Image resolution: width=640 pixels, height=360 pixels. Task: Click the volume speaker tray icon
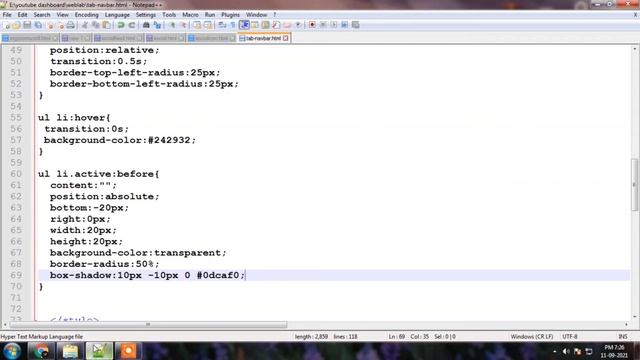click(x=566, y=351)
